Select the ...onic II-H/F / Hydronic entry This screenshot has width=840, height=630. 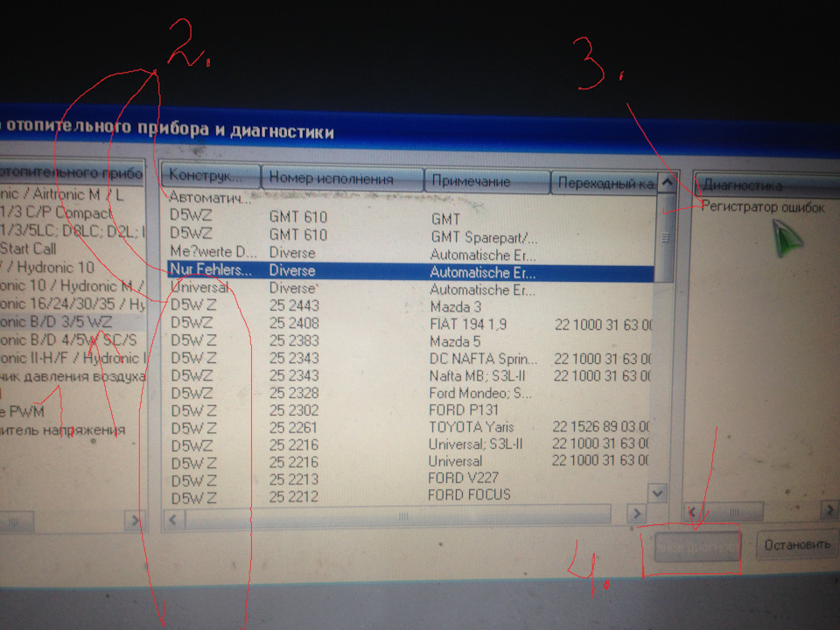(x=73, y=358)
